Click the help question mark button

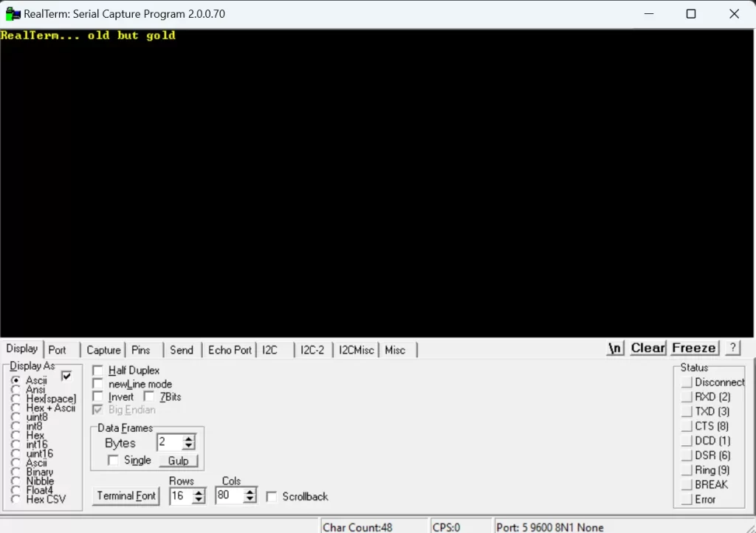pyautogui.click(x=733, y=348)
